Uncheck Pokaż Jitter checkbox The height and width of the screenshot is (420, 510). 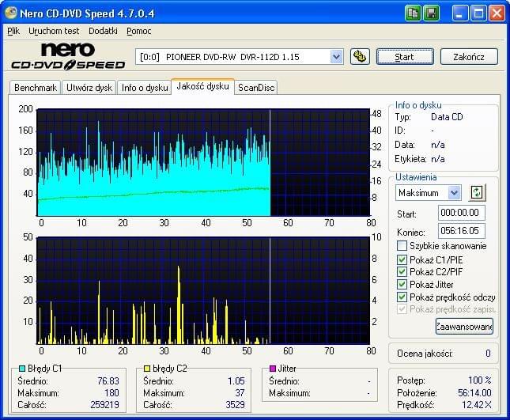click(402, 284)
